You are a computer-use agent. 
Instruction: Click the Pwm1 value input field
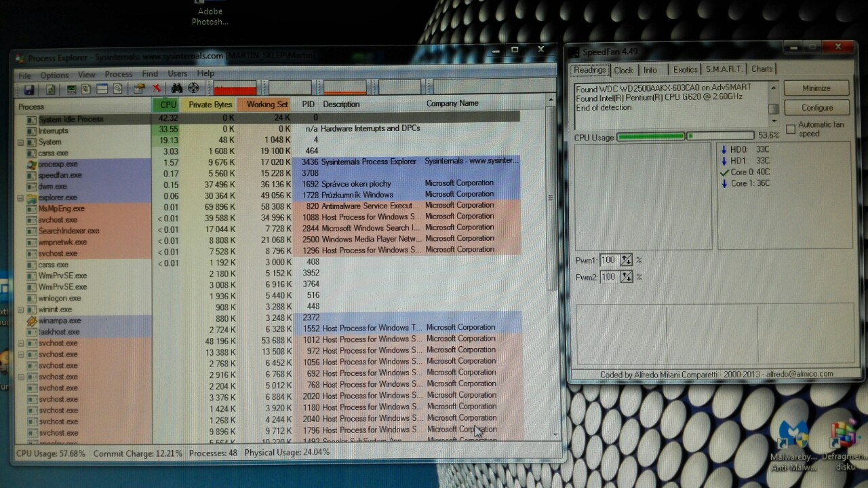pyautogui.click(x=609, y=260)
